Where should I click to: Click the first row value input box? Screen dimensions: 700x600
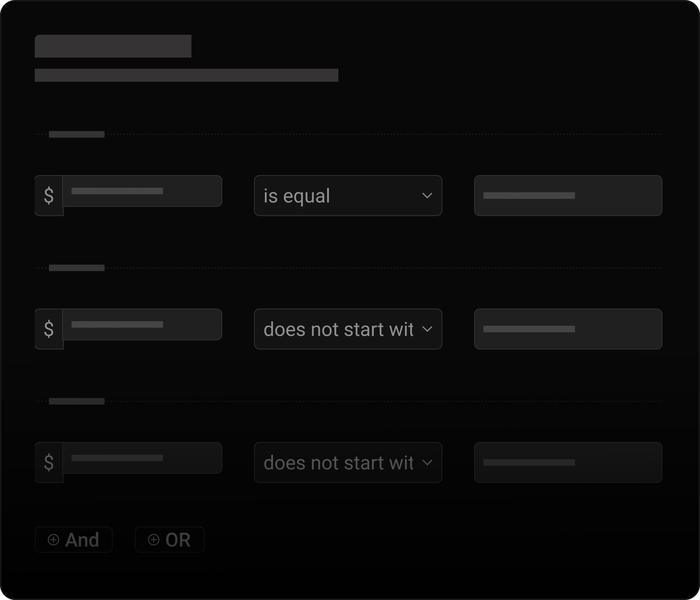tap(568, 195)
